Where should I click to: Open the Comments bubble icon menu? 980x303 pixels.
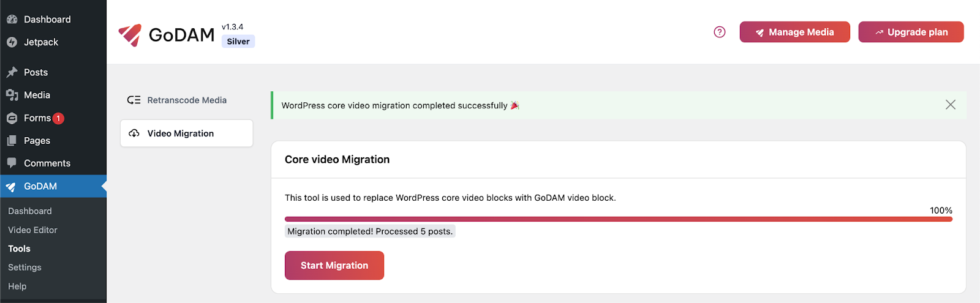tap(12, 163)
